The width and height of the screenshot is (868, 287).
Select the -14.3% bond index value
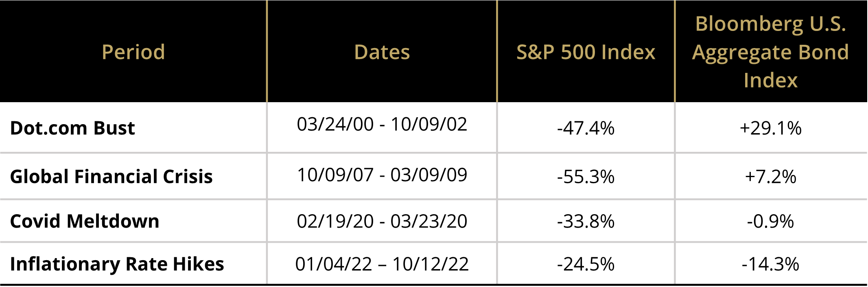click(770, 264)
